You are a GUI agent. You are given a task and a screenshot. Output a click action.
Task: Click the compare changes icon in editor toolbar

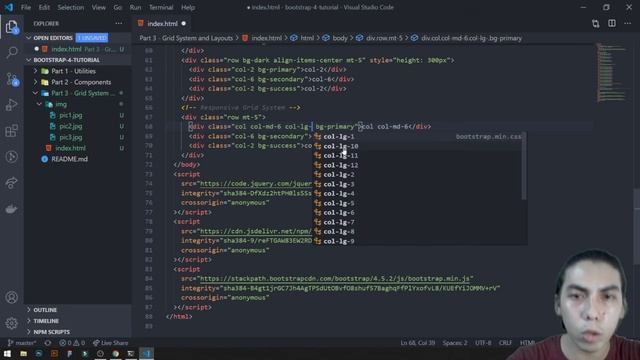(596, 24)
